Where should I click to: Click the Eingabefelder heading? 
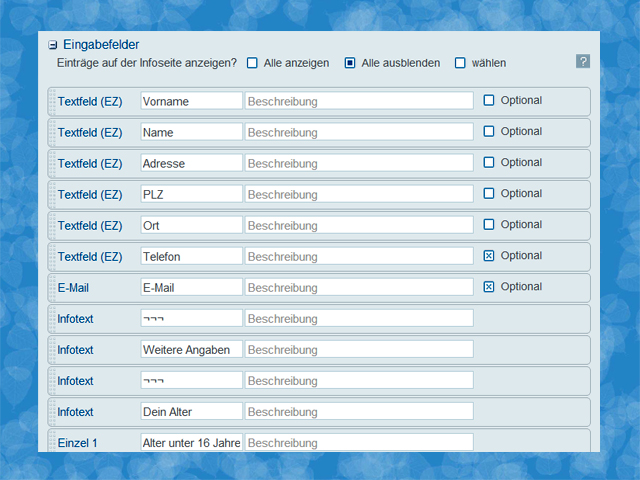coord(101,44)
